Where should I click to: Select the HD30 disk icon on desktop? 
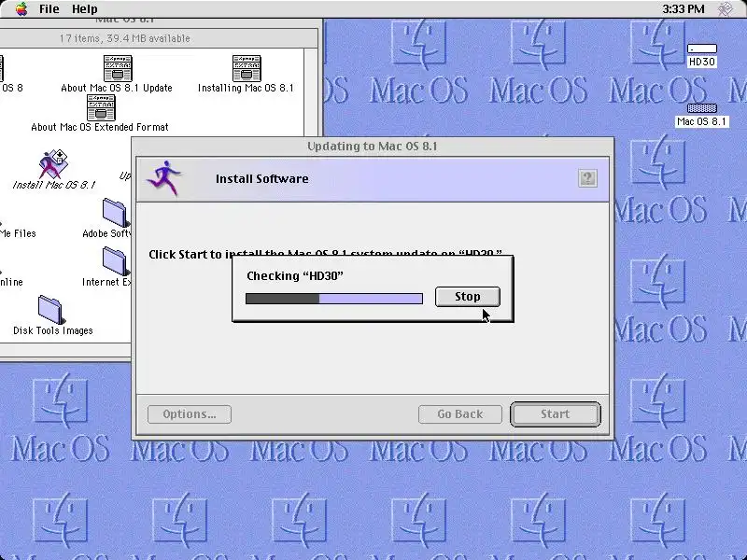[702, 49]
